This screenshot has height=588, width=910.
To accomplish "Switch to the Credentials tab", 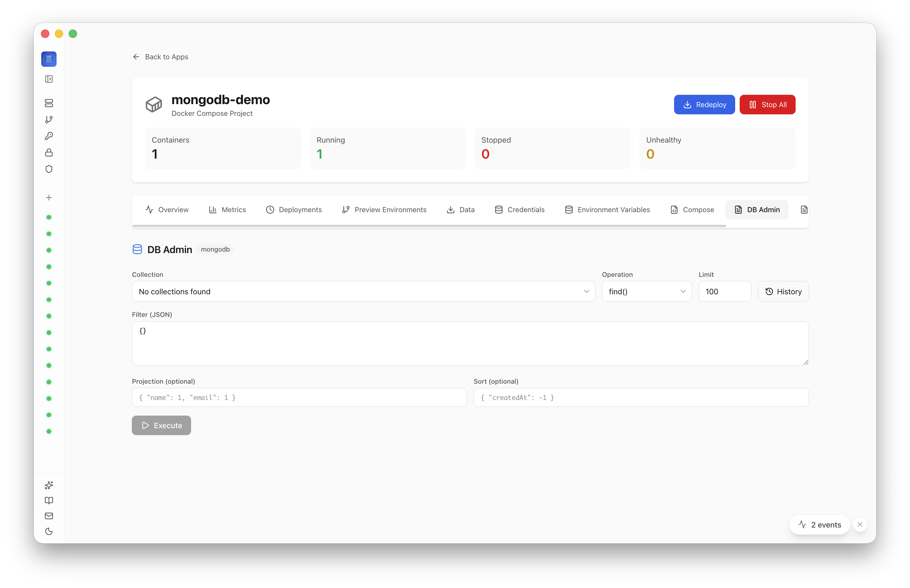I will [519, 210].
